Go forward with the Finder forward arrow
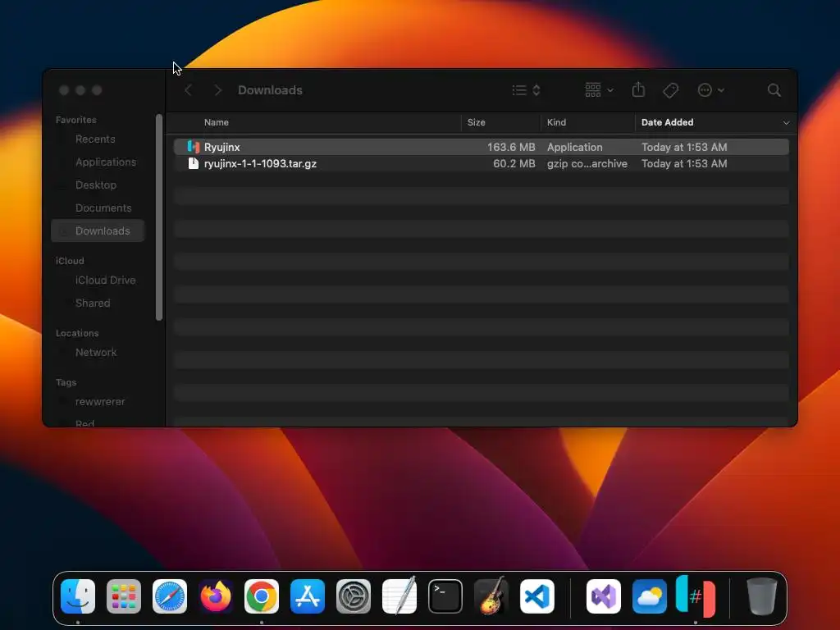The height and width of the screenshot is (630, 840). [217, 90]
